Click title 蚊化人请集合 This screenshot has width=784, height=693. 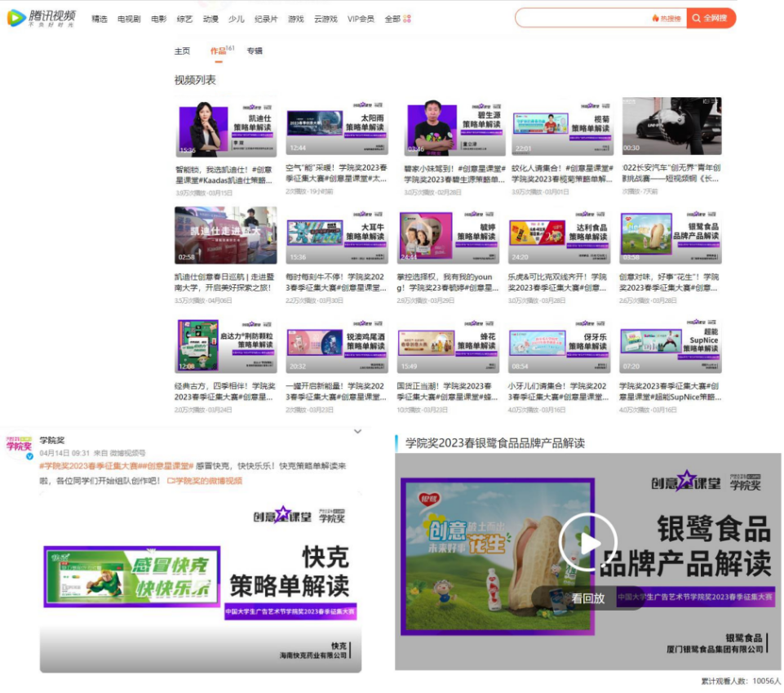pyautogui.click(x=562, y=174)
